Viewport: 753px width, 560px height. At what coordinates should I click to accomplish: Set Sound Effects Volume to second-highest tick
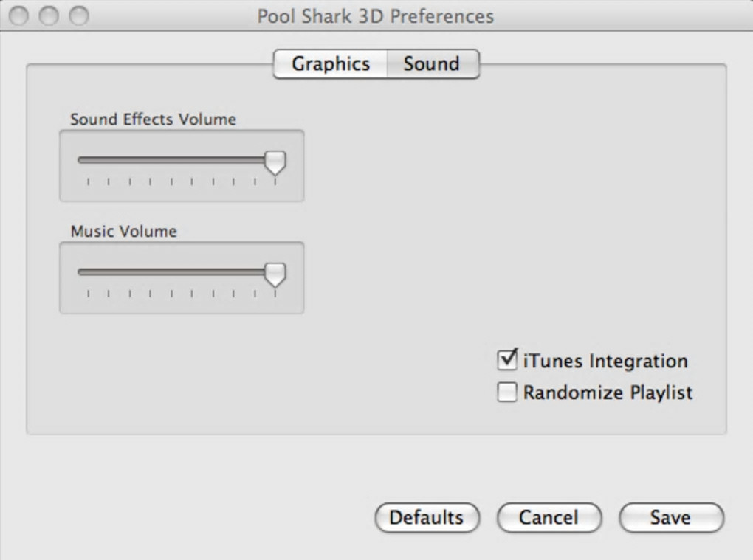point(255,159)
